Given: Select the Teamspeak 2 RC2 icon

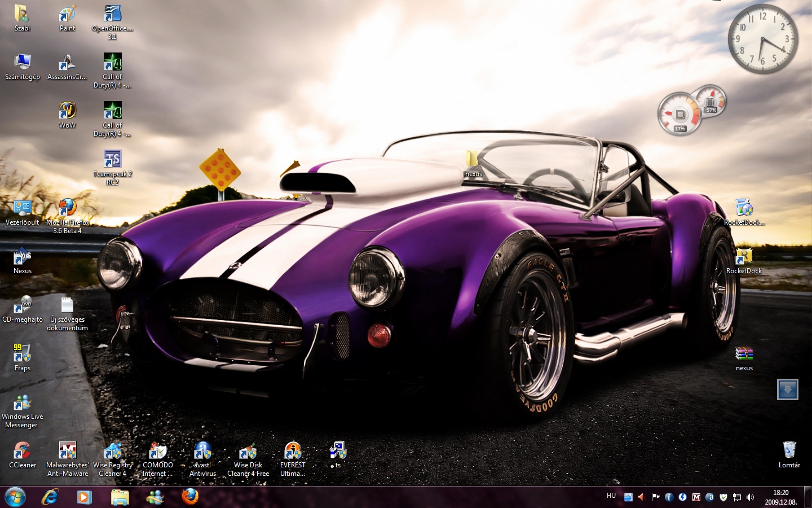Looking at the screenshot, I should pos(112,168).
